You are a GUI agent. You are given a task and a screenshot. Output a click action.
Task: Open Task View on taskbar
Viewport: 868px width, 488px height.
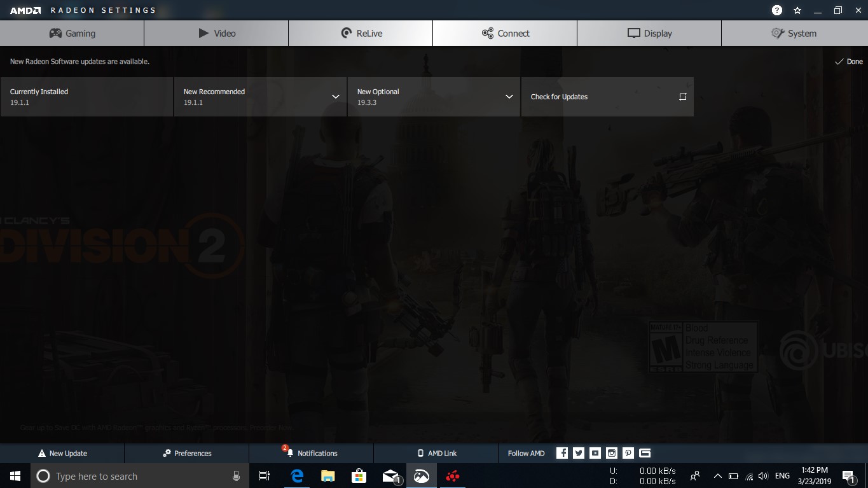(x=265, y=476)
